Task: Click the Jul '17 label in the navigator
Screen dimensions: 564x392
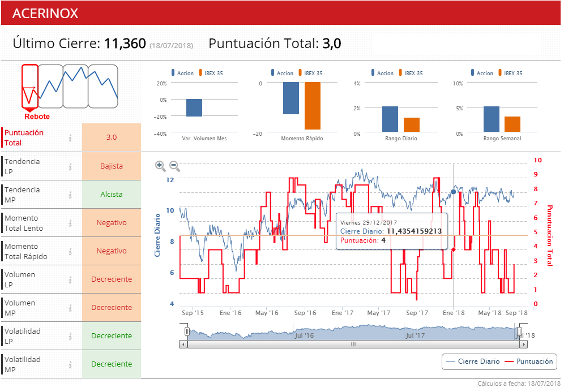Action: click(x=415, y=335)
